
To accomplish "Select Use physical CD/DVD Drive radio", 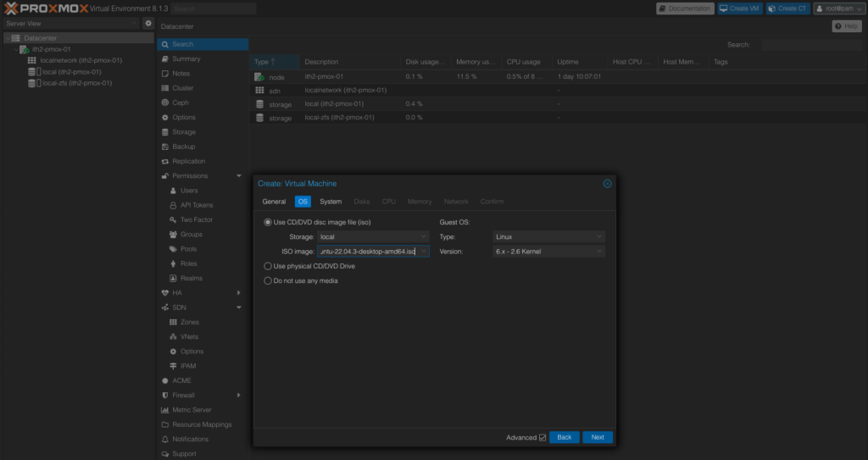I will click(268, 266).
